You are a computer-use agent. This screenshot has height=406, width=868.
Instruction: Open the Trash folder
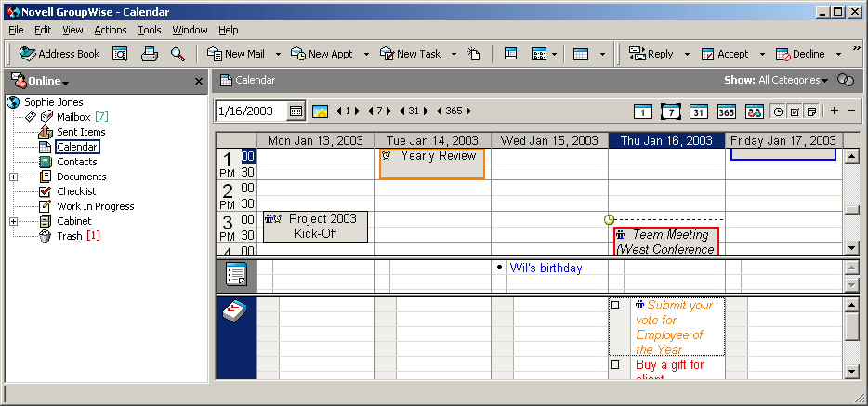point(70,236)
